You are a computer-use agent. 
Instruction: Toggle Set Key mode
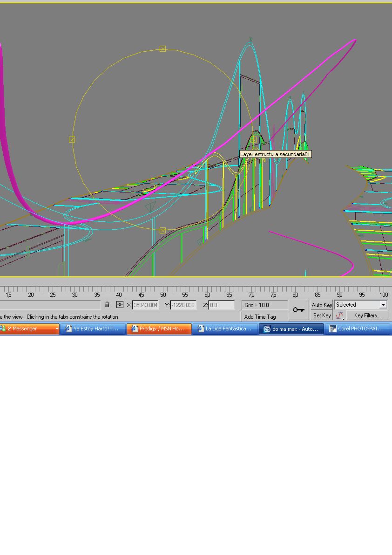pyautogui.click(x=322, y=315)
